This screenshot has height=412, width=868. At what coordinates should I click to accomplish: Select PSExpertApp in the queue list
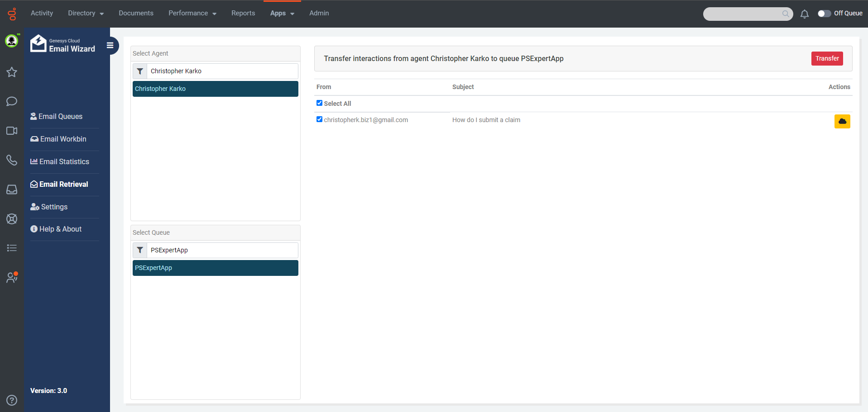(x=215, y=268)
